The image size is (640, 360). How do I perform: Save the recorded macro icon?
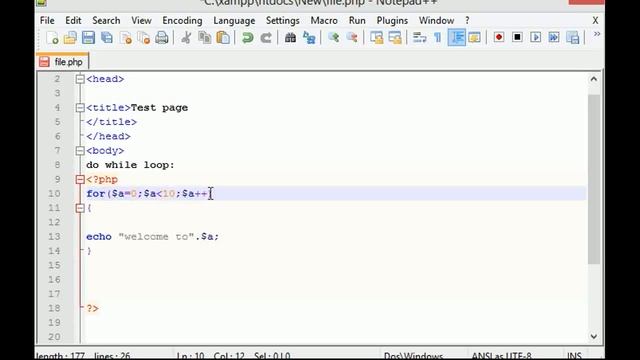point(573,38)
